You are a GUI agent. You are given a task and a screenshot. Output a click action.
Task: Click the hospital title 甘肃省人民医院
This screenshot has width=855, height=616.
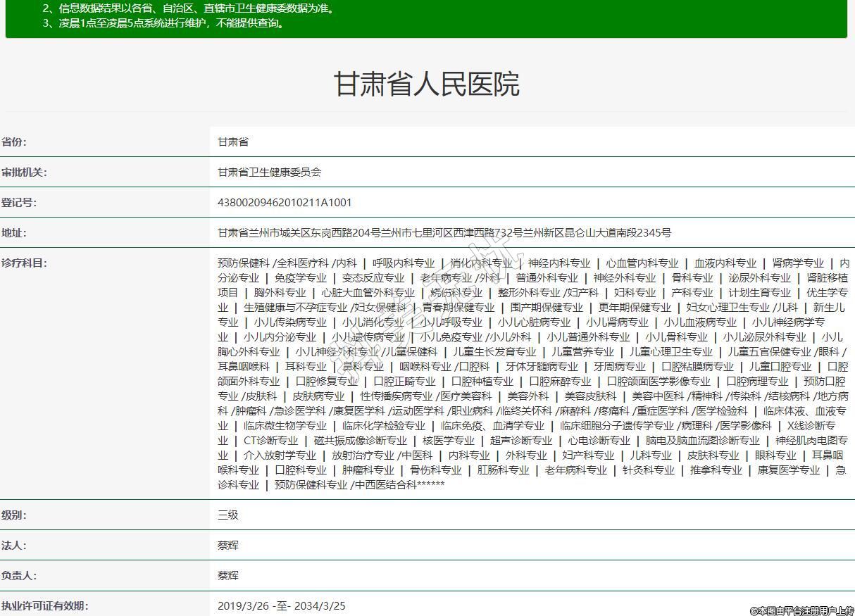[426, 84]
